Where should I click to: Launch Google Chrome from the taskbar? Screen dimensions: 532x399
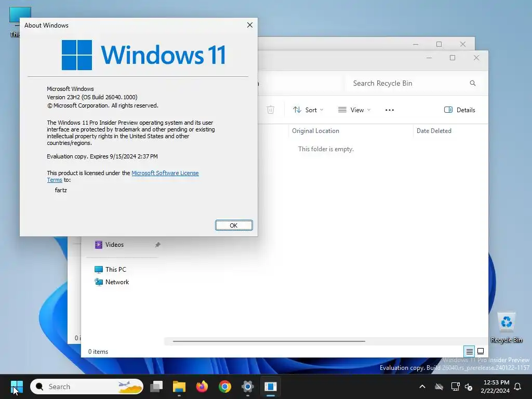pyautogui.click(x=224, y=387)
